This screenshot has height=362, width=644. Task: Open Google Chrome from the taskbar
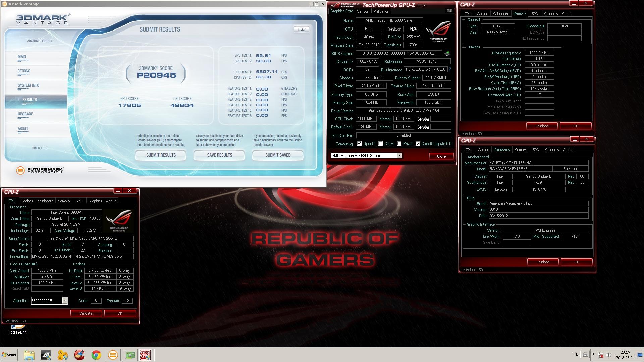pos(96,355)
